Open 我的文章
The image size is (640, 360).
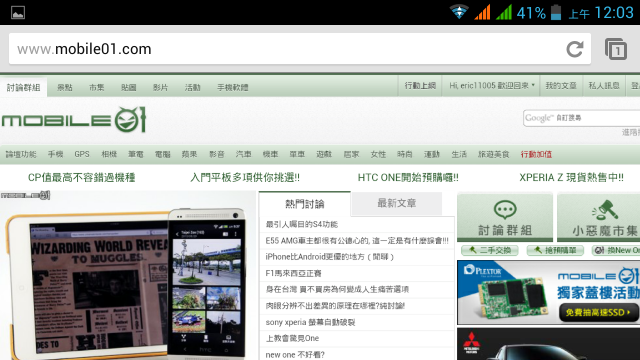tap(561, 86)
